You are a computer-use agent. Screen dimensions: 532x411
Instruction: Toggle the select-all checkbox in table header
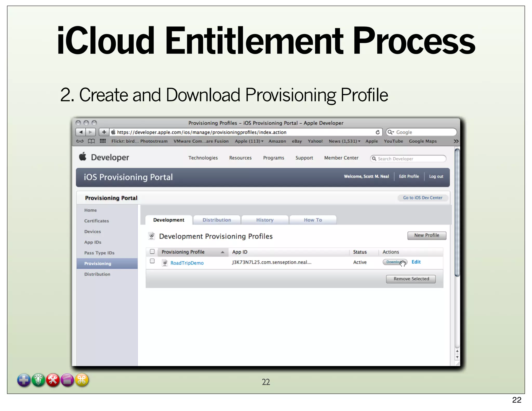(152, 251)
